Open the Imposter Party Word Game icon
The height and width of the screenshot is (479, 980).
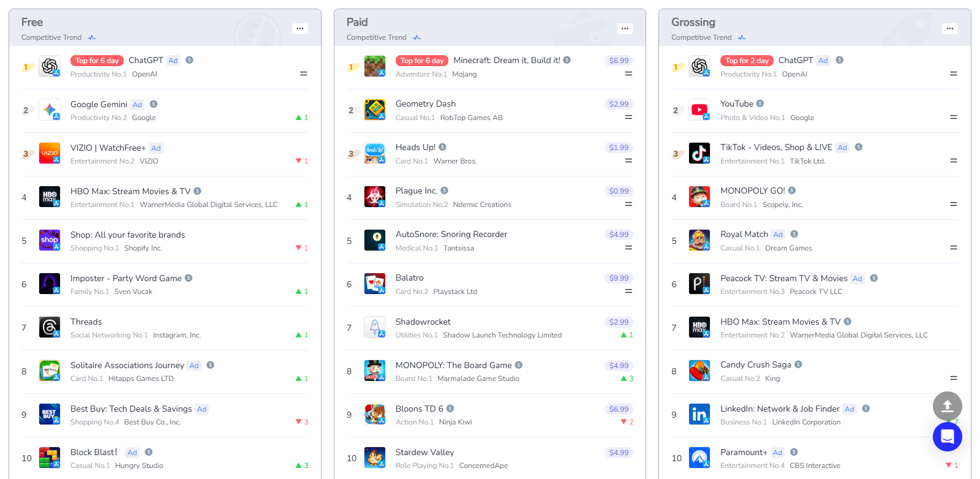pyautogui.click(x=50, y=284)
